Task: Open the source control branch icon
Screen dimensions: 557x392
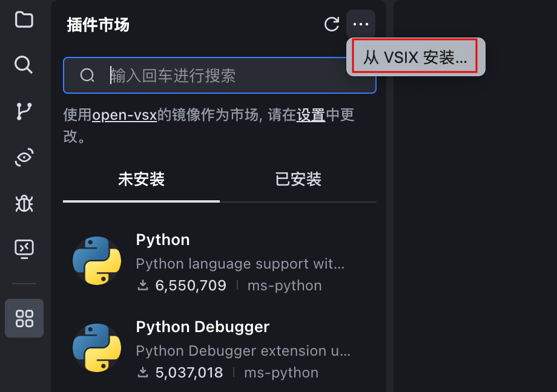Action: (24, 111)
